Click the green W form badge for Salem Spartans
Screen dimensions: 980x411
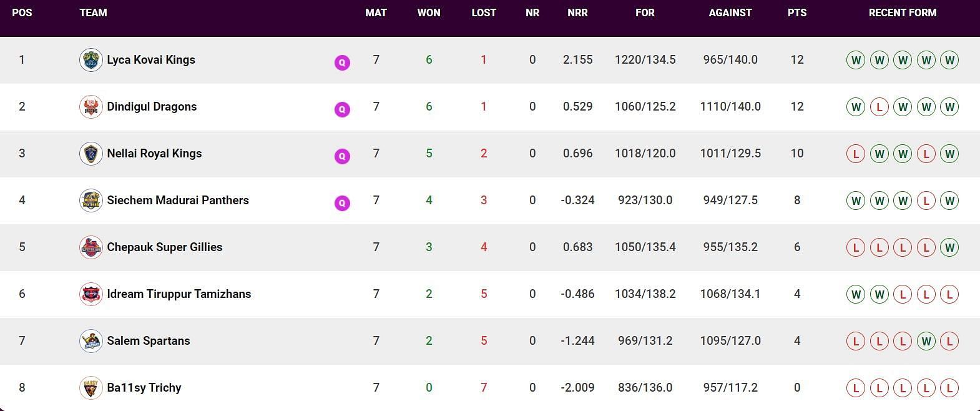pos(926,341)
